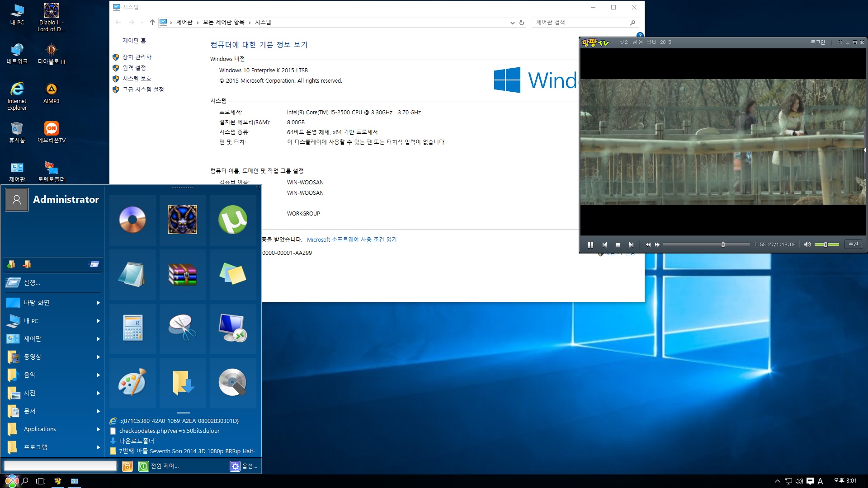Open recent item 다운로드폴더
Viewport: 868px width, 488px height.
[x=137, y=441]
